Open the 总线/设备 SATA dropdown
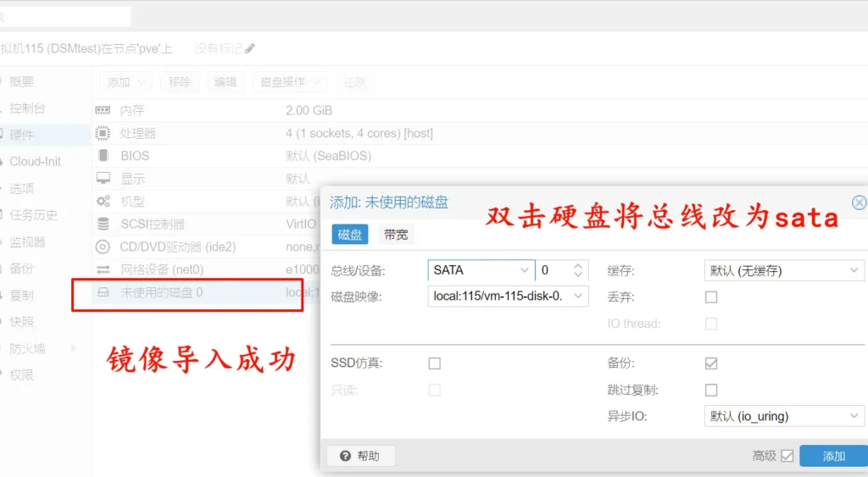The width and height of the screenshot is (868, 477). click(481, 270)
